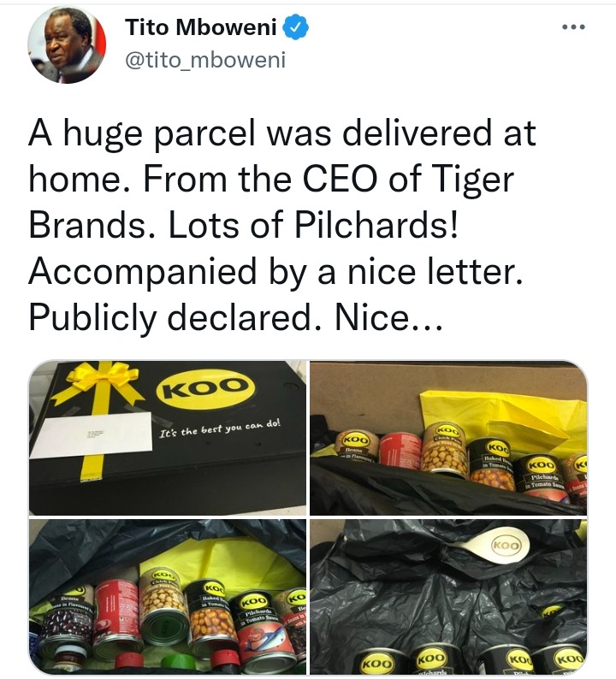Click the "It's the best you can do!" slogan
Image resolution: width=616 pixels, height=679 pixels.
(x=220, y=428)
